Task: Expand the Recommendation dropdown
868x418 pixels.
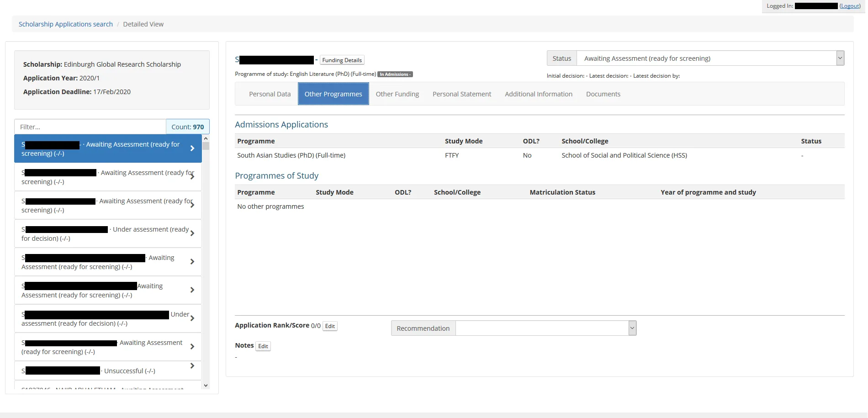Action: coord(632,328)
